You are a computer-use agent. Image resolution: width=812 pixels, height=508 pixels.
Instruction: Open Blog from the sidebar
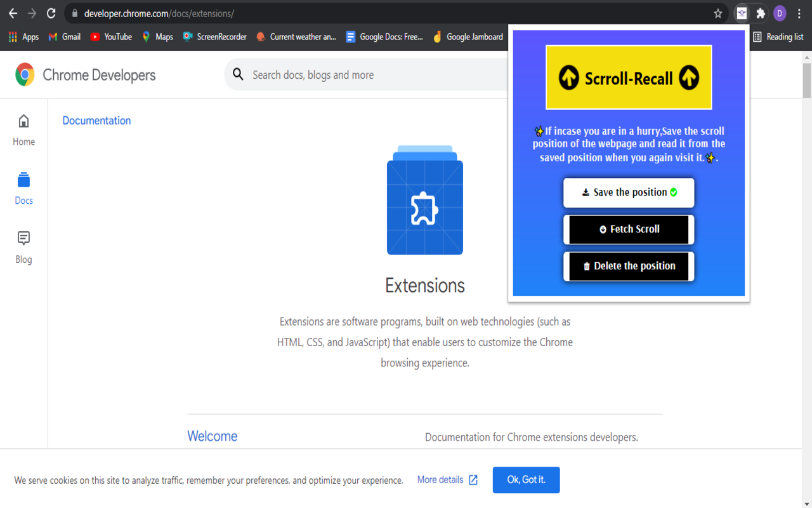[x=23, y=247]
